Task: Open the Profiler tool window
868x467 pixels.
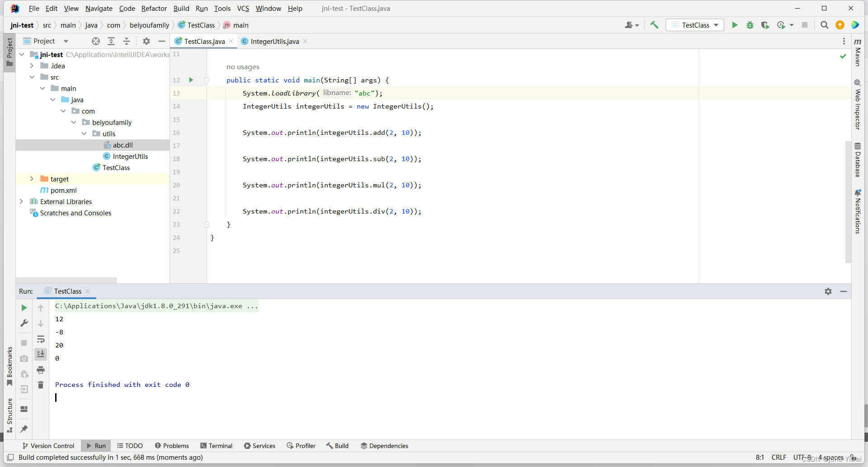Action: 301,446
